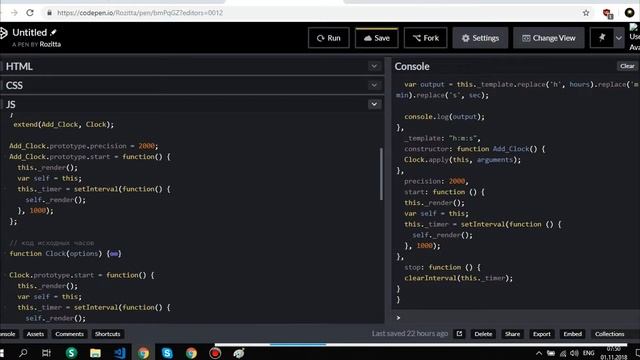
Task: Visit author Rozitta's profile
Action: [50, 44]
